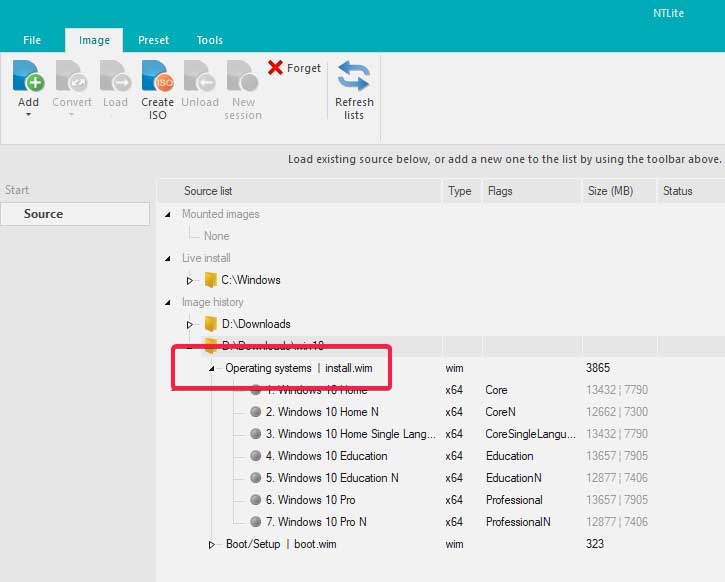Select Boot/Setup boot.wim row

(281, 544)
